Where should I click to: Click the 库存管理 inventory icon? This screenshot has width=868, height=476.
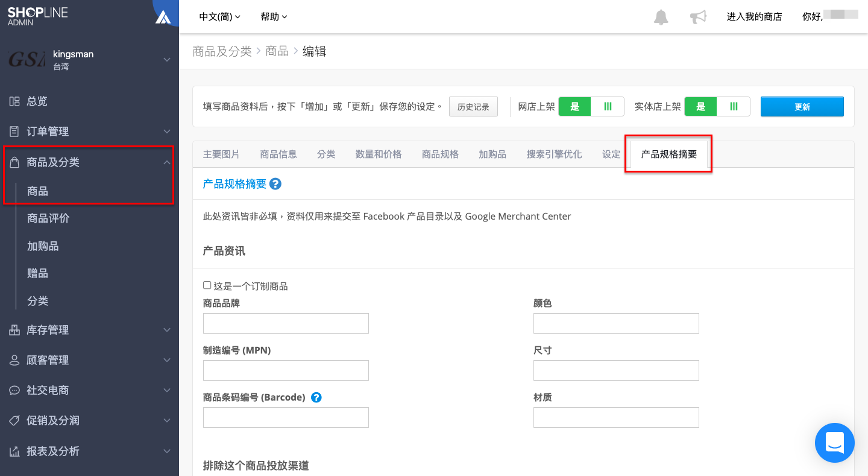click(14, 330)
